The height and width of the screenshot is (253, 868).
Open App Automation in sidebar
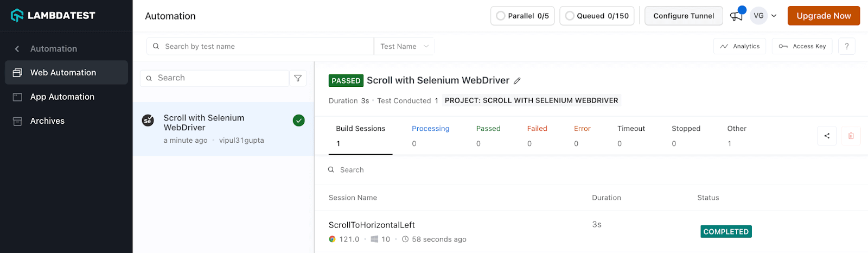tap(62, 97)
